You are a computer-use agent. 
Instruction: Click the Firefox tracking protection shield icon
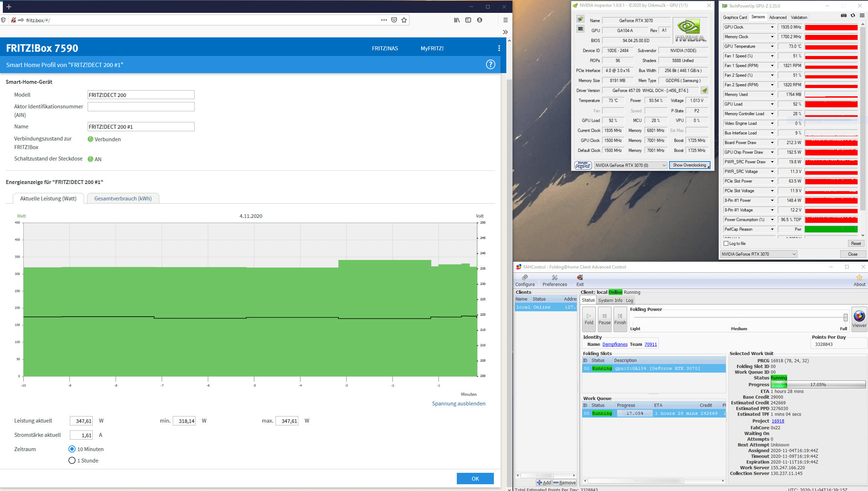coord(3,20)
